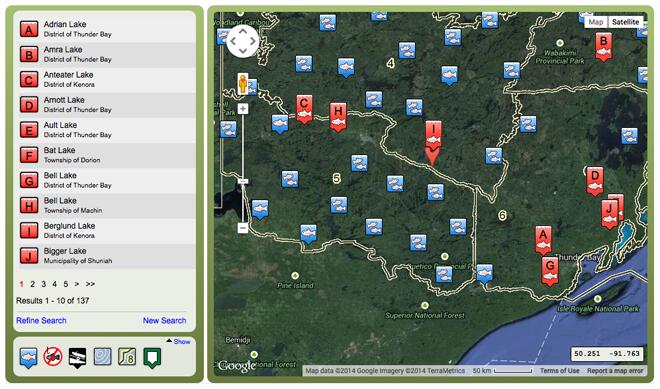Open Berglund Lake result
Viewport: 660px width, 389px height.
click(x=107, y=231)
